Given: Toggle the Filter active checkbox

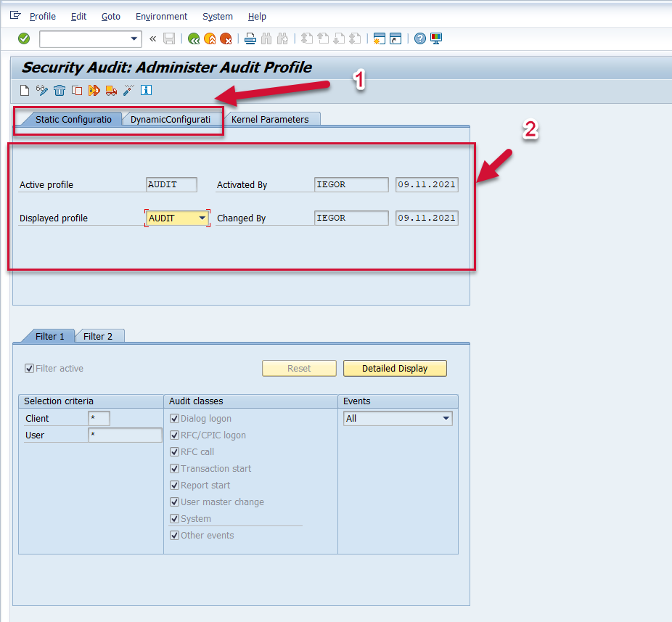Looking at the screenshot, I should [x=30, y=368].
